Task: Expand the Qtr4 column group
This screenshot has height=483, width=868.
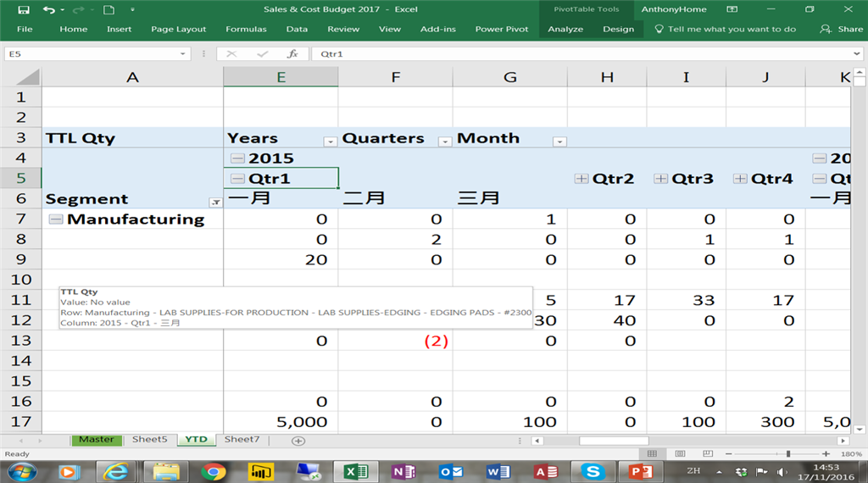Action: pyautogui.click(x=740, y=179)
